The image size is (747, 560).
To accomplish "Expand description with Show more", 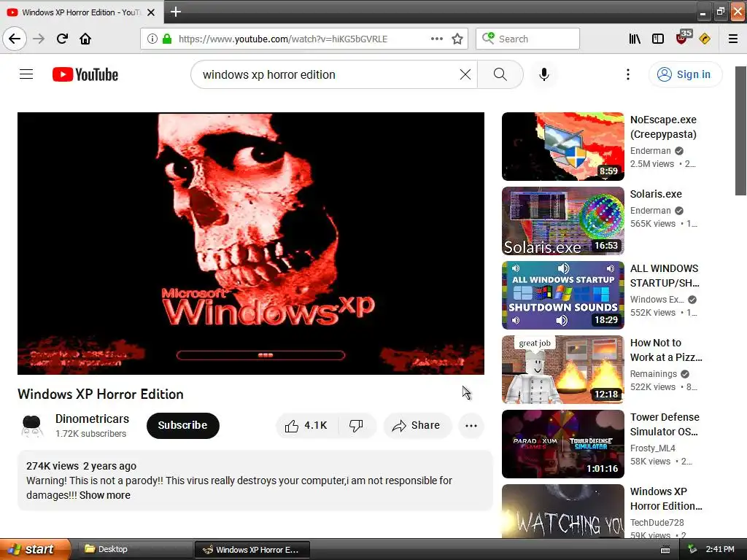I will point(105,495).
